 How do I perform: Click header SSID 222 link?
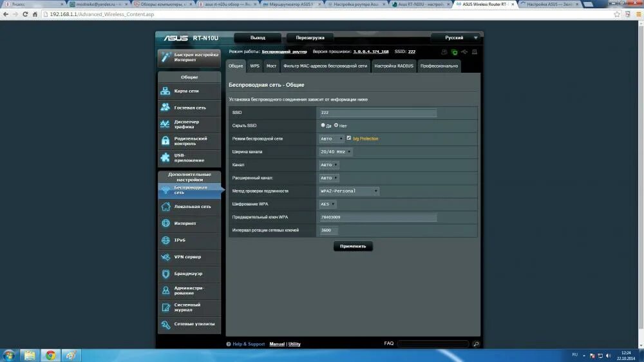(x=412, y=52)
